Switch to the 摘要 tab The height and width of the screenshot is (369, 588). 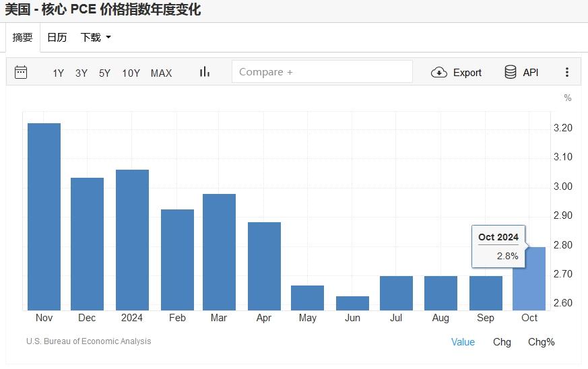[22, 38]
